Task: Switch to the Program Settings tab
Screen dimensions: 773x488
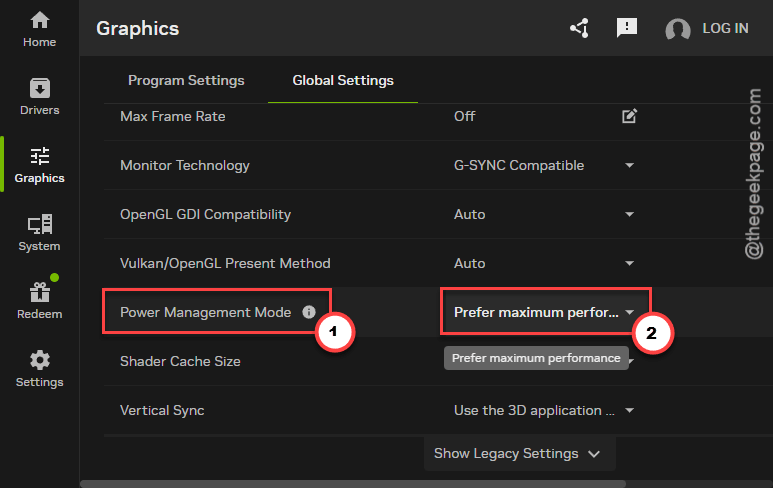Action: pos(186,80)
